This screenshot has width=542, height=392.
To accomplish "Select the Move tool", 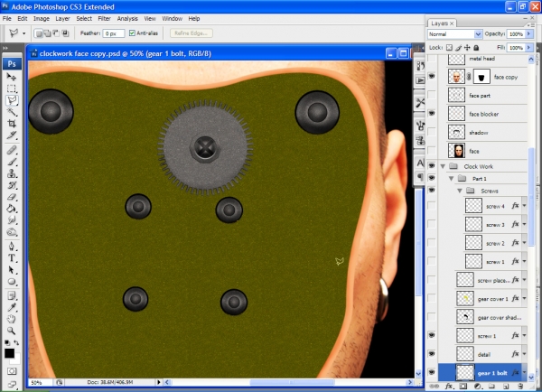I will pyautogui.click(x=12, y=77).
